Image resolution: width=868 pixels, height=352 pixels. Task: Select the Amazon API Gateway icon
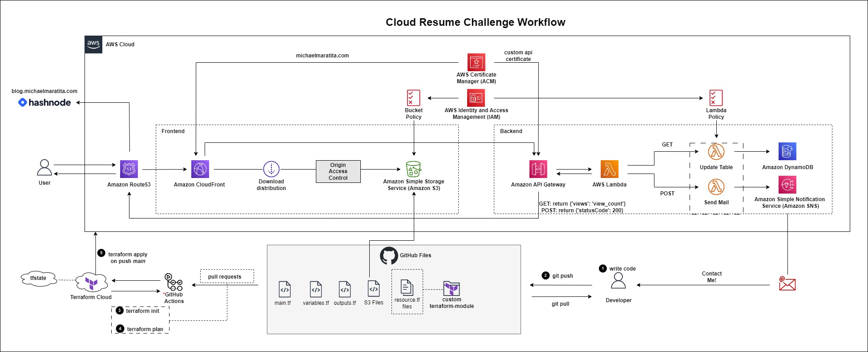538,169
